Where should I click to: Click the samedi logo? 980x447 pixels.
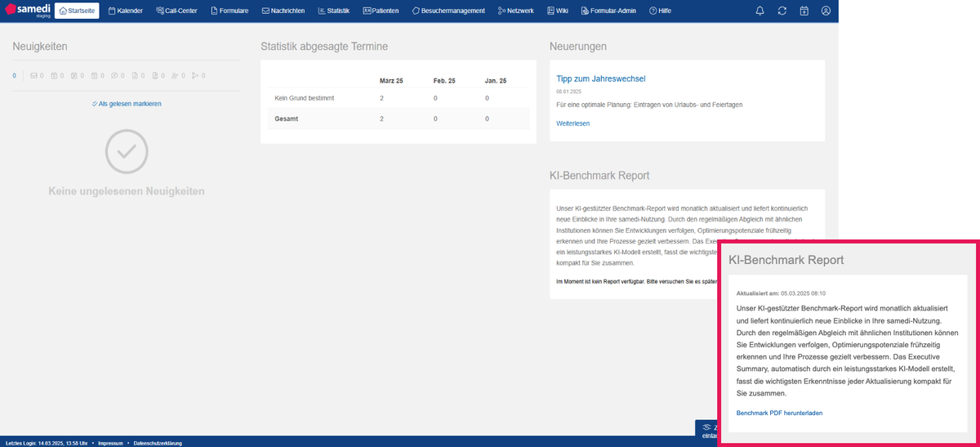(27, 11)
